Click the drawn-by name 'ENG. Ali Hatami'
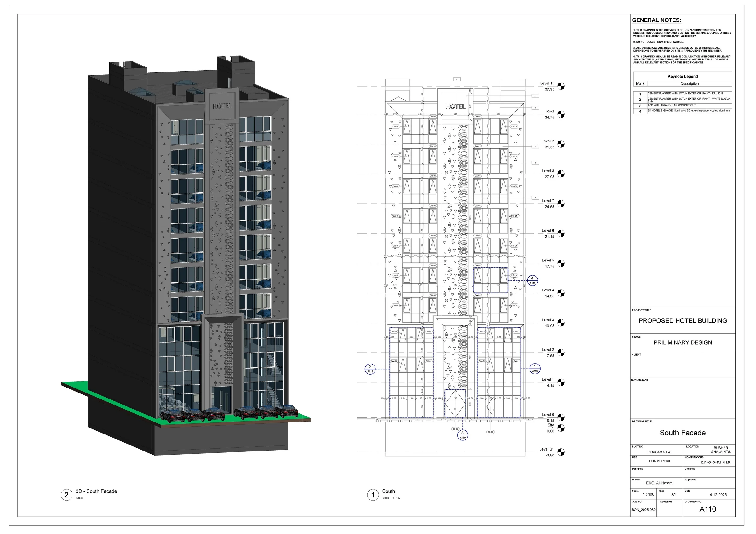 coord(660,483)
